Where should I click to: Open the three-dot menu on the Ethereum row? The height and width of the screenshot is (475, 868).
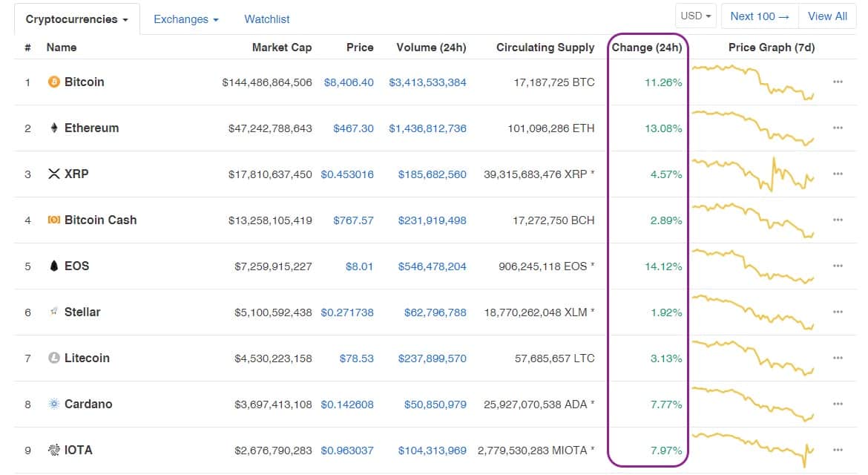(x=838, y=128)
